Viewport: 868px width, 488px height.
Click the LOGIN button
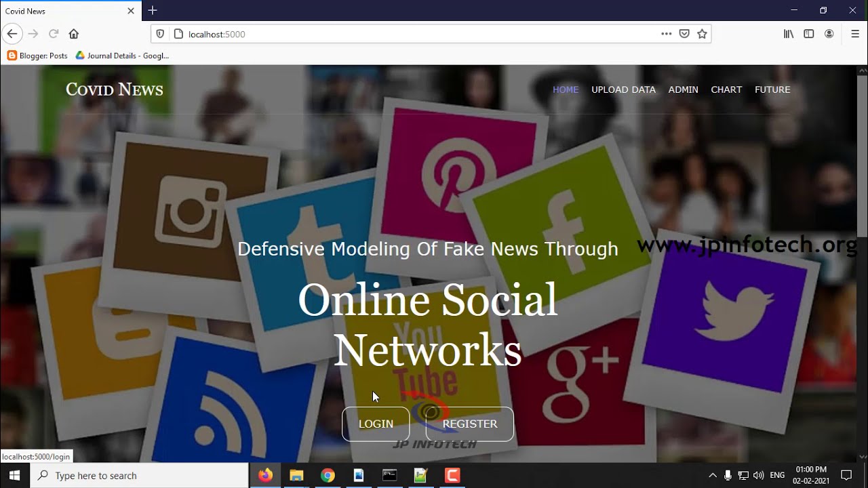point(376,424)
